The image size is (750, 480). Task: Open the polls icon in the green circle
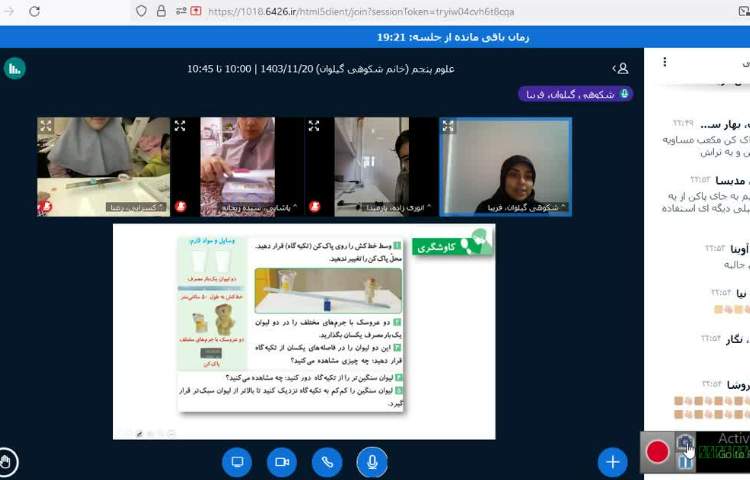tap(15, 69)
